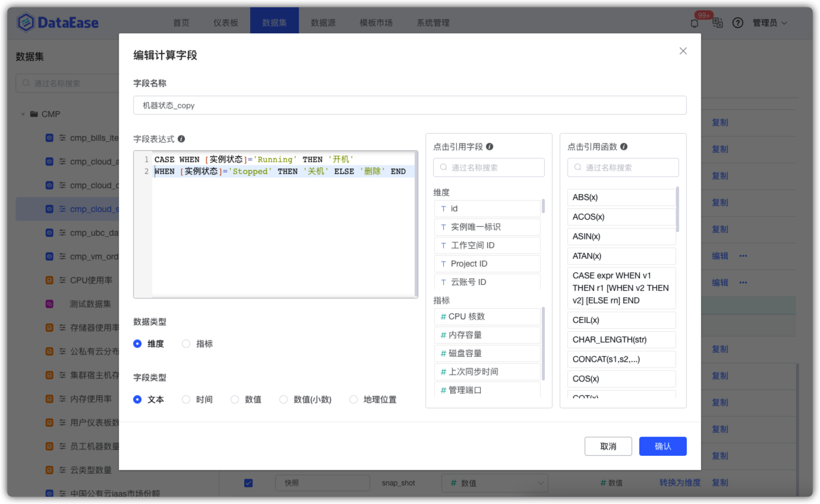Click dataset icon of cmp_ubc_da row
Image resolution: width=820 pixels, height=504 pixels.
coord(50,233)
